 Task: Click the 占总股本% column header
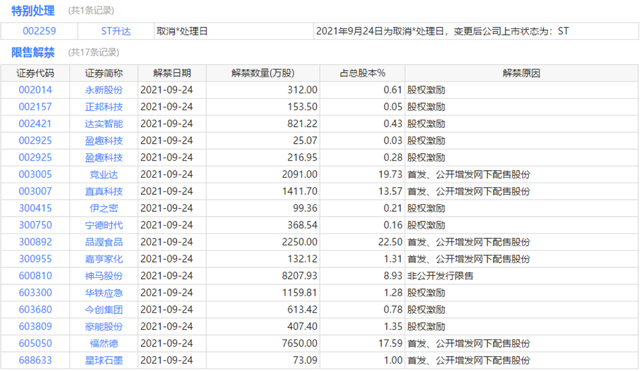coord(362,73)
